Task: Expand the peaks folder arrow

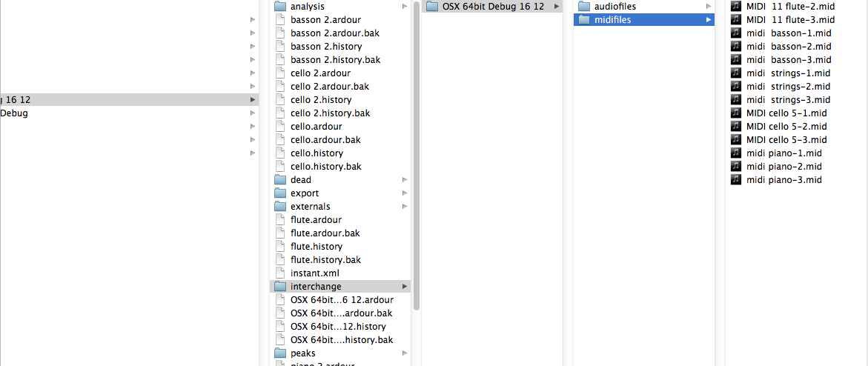Action: [x=404, y=353]
